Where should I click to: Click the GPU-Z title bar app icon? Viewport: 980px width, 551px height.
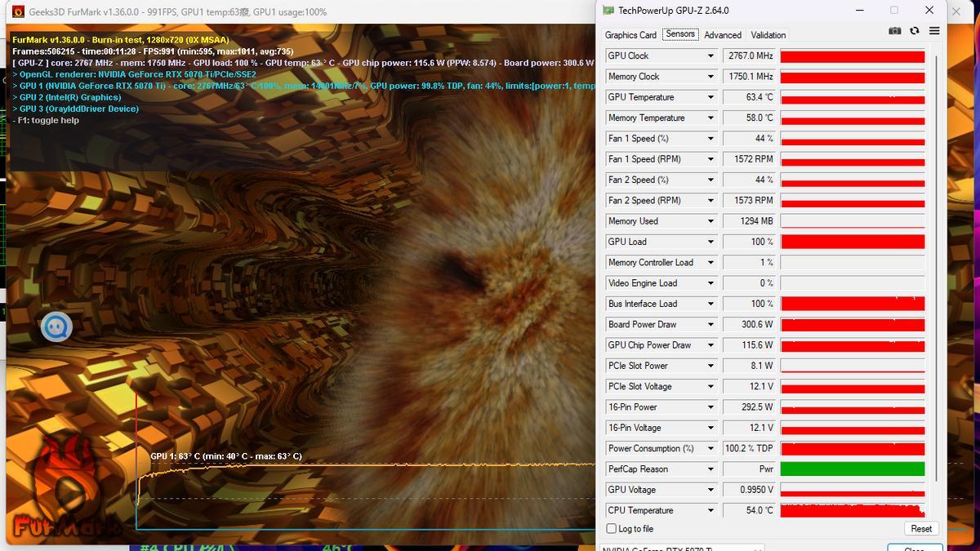[608, 11]
